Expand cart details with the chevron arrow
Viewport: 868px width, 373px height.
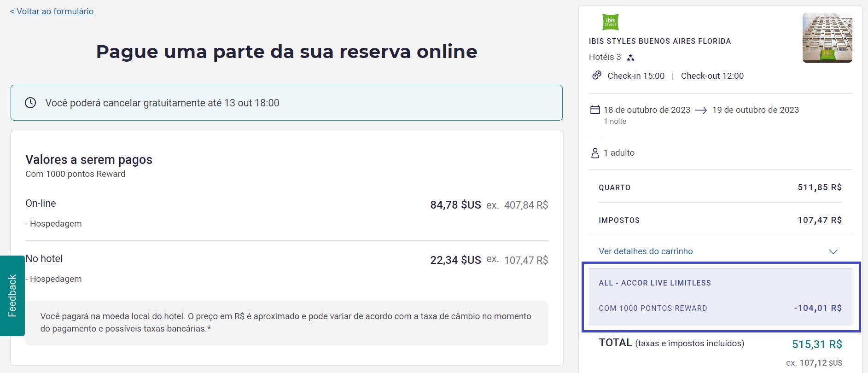833,251
